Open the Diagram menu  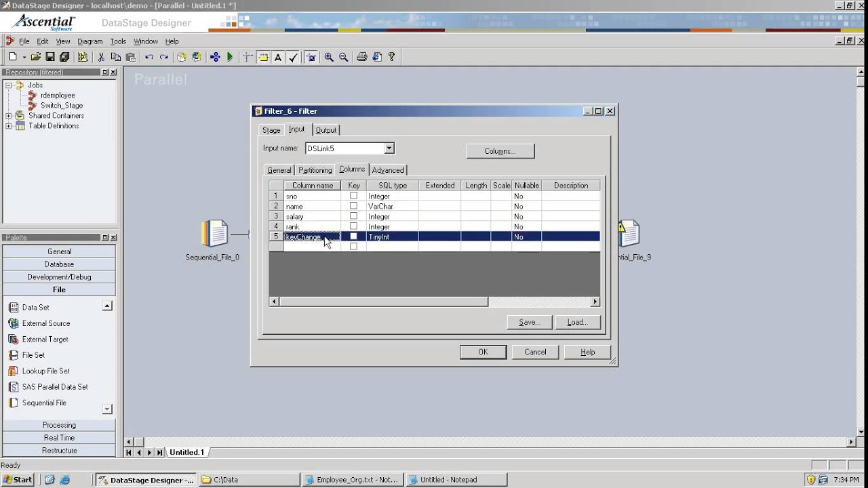[90, 41]
